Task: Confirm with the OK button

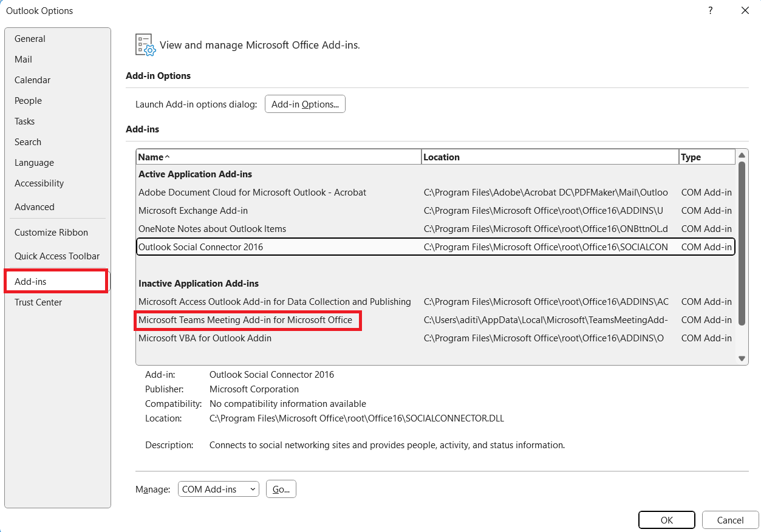Action: pyautogui.click(x=667, y=520)
